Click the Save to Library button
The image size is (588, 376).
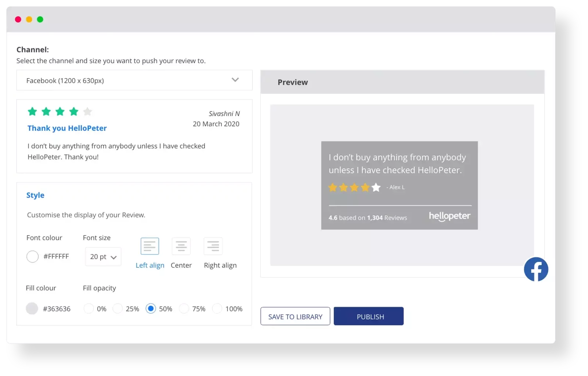coord(295,316)
